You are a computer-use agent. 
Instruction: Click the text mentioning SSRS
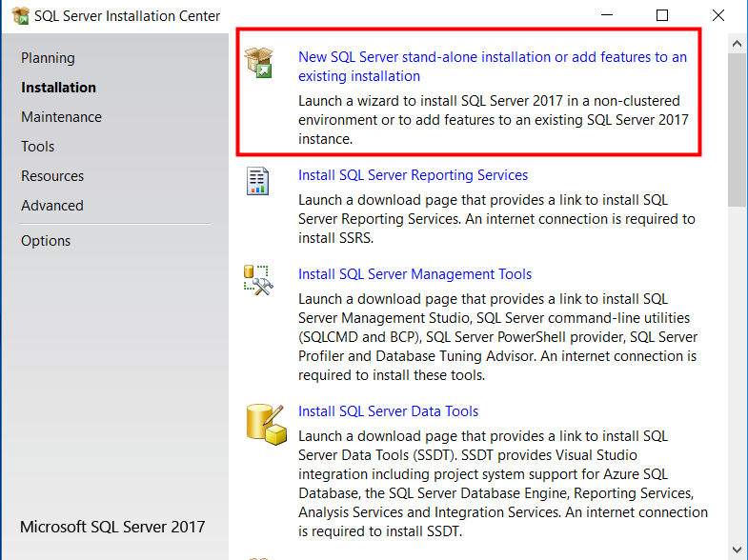pyautogui.click(x=496, y=219)
